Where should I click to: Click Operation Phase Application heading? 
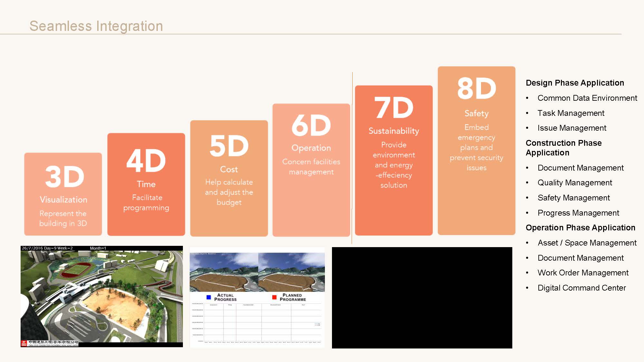tap(580, 228)
